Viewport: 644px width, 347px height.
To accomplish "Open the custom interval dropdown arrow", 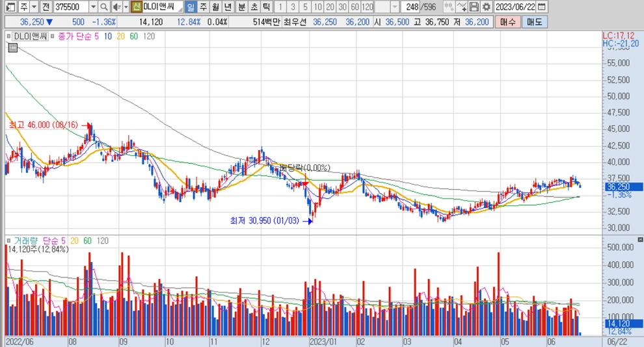I will click(394, 6).
